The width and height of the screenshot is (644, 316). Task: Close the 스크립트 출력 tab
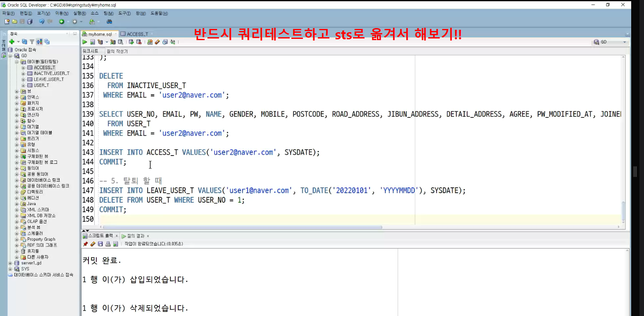click(x=117, y=236)
